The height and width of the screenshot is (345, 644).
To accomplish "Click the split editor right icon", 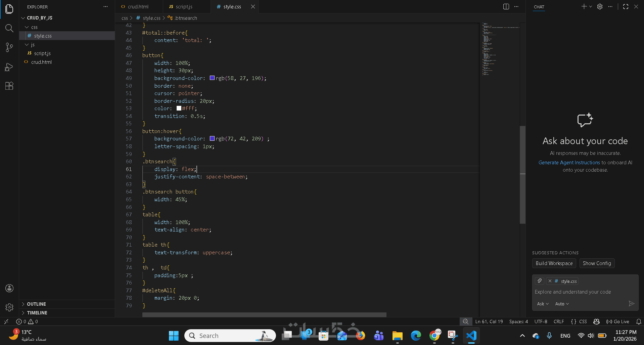I will point(506,7).
